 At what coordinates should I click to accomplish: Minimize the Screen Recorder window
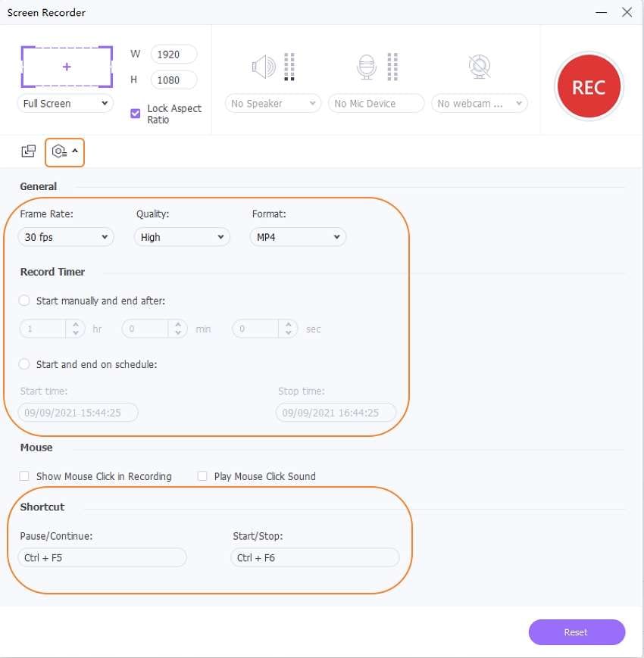[601, 13]
